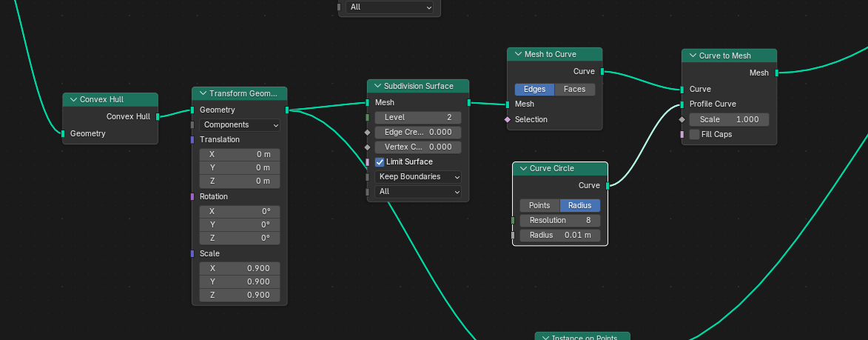868x340 pixels.
Task: Select the Mesh to Curve node header
Action: (x=555, y=54)
